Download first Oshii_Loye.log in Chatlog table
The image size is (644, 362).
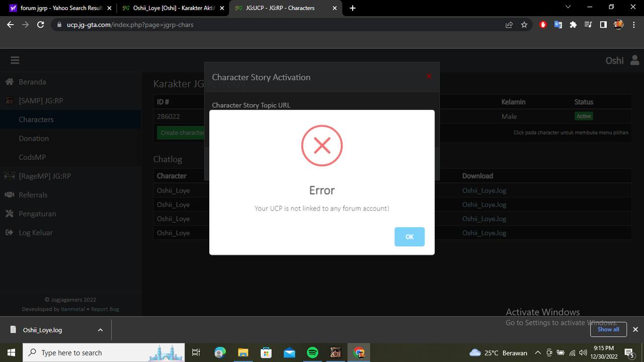pyautogui.click(x=484, y=191)
